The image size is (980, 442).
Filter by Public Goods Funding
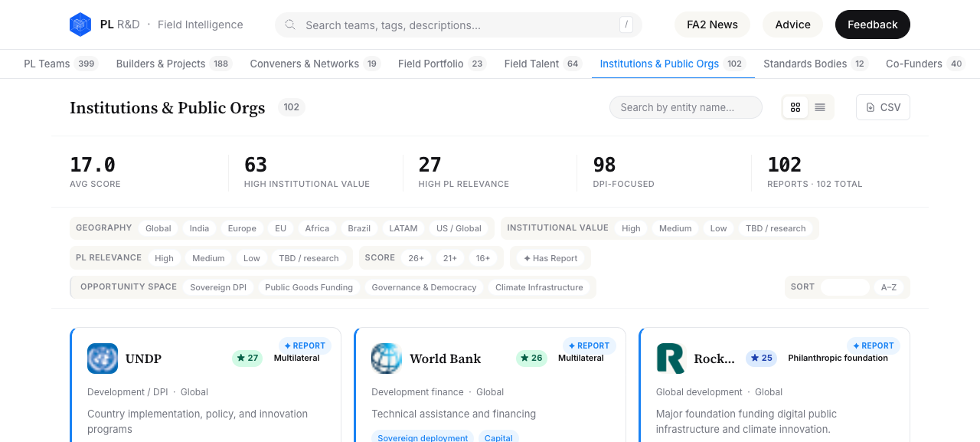click(309, 287)
